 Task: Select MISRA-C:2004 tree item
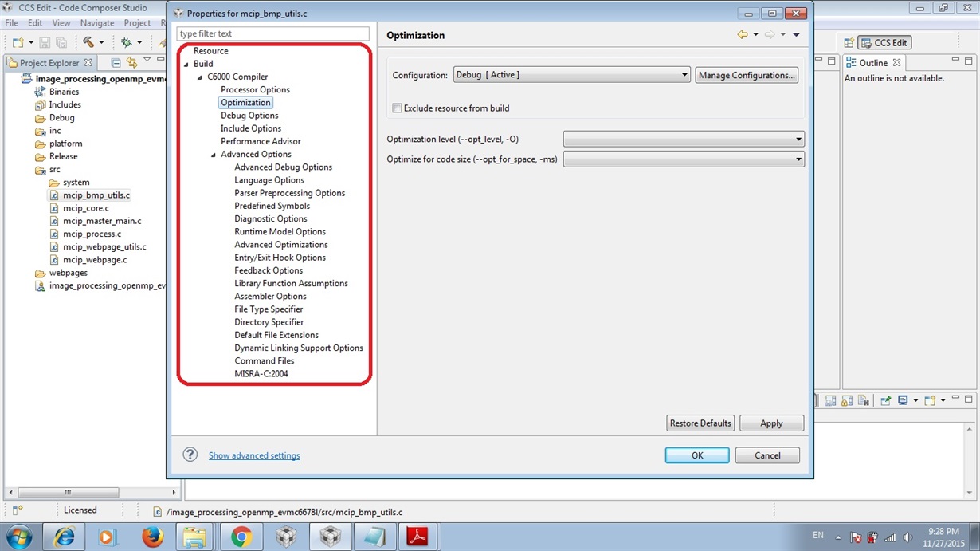coord(261,373)
